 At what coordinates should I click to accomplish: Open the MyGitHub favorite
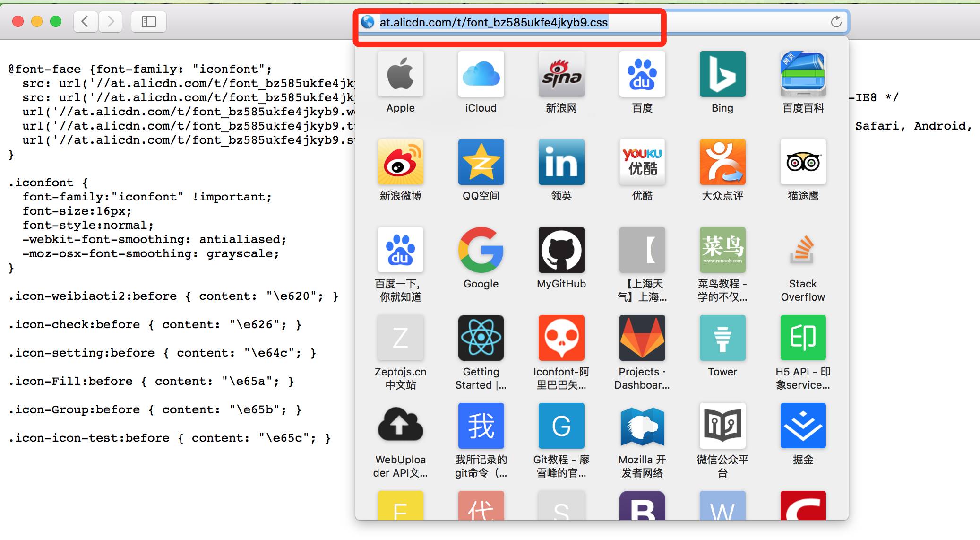[x=561, y=250]
